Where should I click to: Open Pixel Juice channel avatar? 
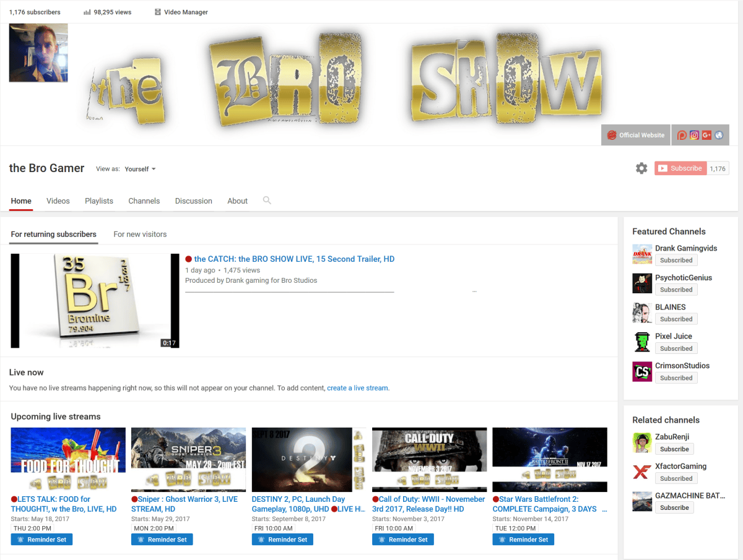pos(642,342)
